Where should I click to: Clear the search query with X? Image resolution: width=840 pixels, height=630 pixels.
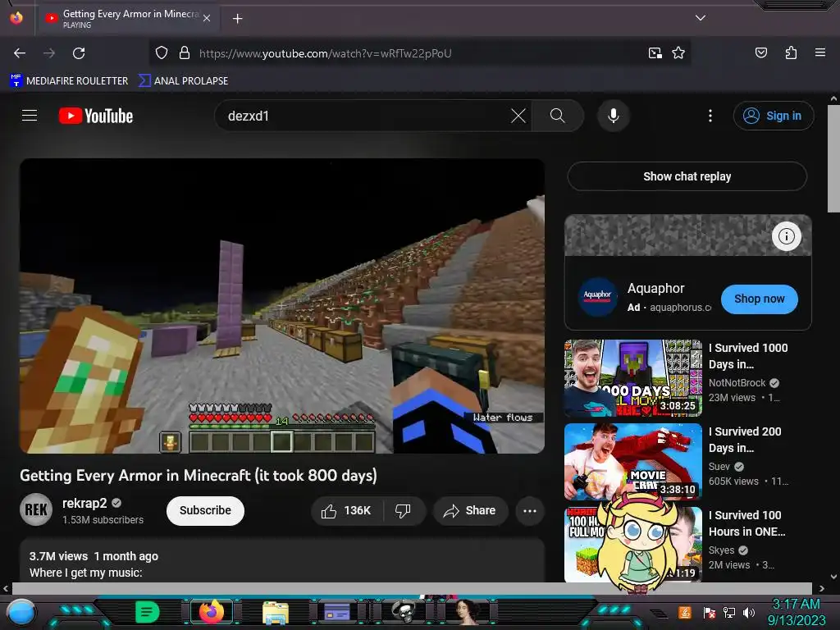518,116
